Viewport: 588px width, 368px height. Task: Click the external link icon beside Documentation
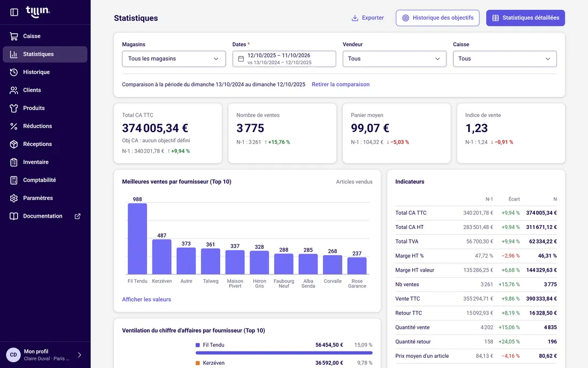tap(78, 216)
